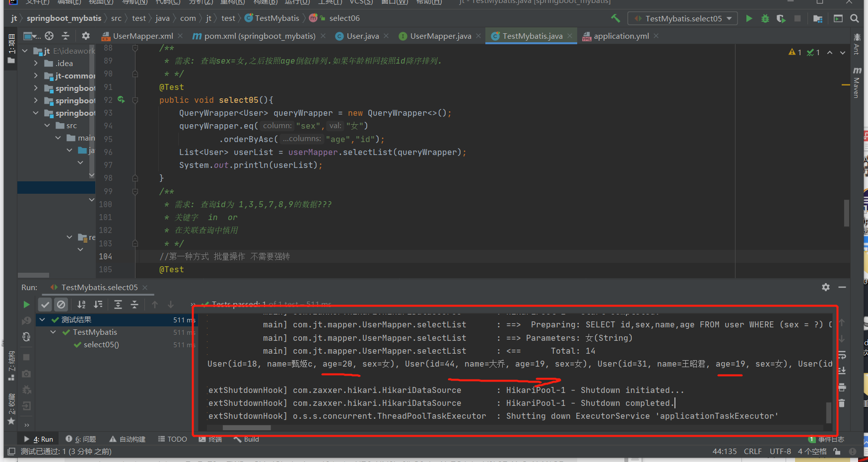Hide Run panel with minimize dash icon
Image resolution: width=868 pixels, height=462 pixels.
pyautogui.click(x=842, y=287)
